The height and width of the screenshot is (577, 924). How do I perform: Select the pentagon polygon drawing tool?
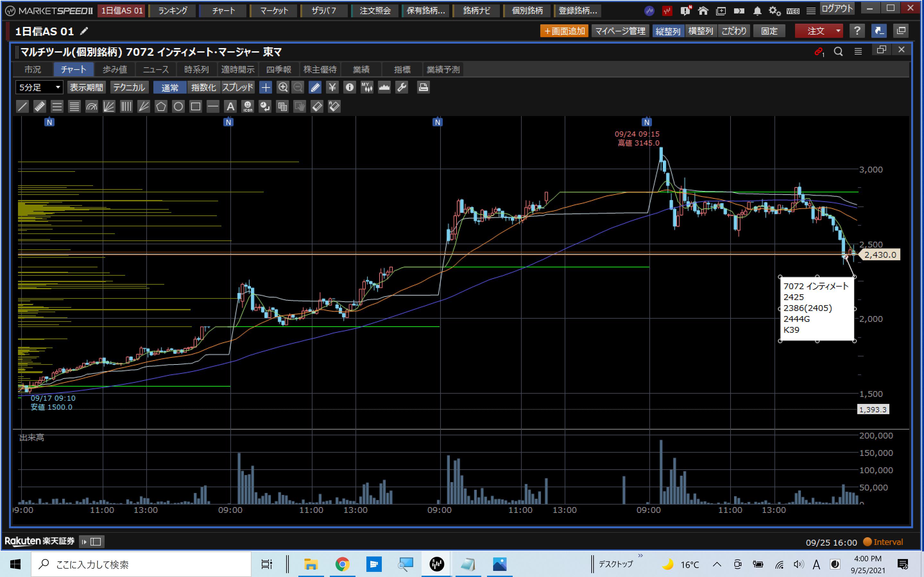click(161, 106)
